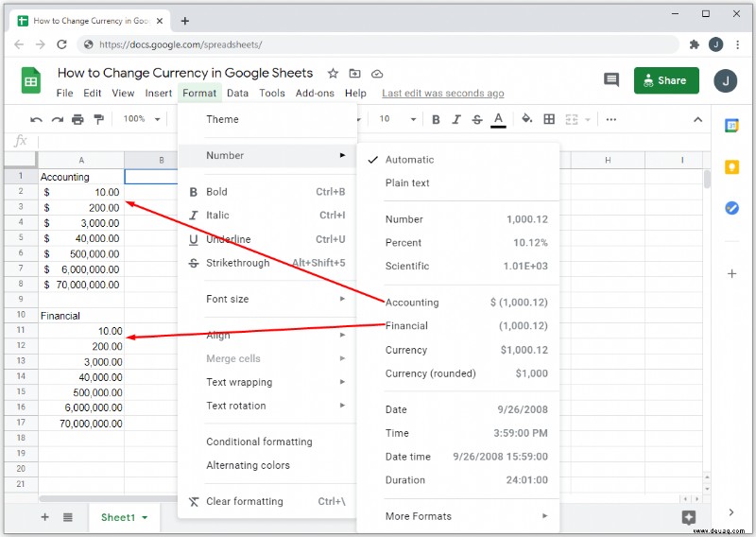This screenshot has width=756, height=537.
Task: Open the Borders tool
Action: click(x=549, y=119)
